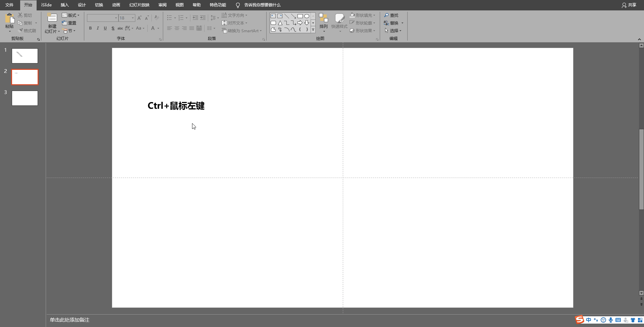Toggle Italic text style
Image resolution: width=644 pixels, height=327 pixels.
click(98, 28)
